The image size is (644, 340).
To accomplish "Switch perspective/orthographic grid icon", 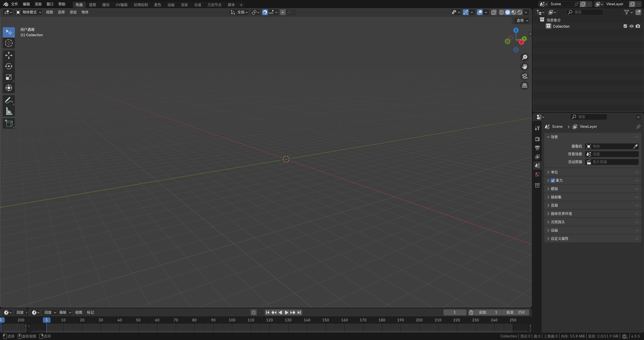I will coord(525,86).
